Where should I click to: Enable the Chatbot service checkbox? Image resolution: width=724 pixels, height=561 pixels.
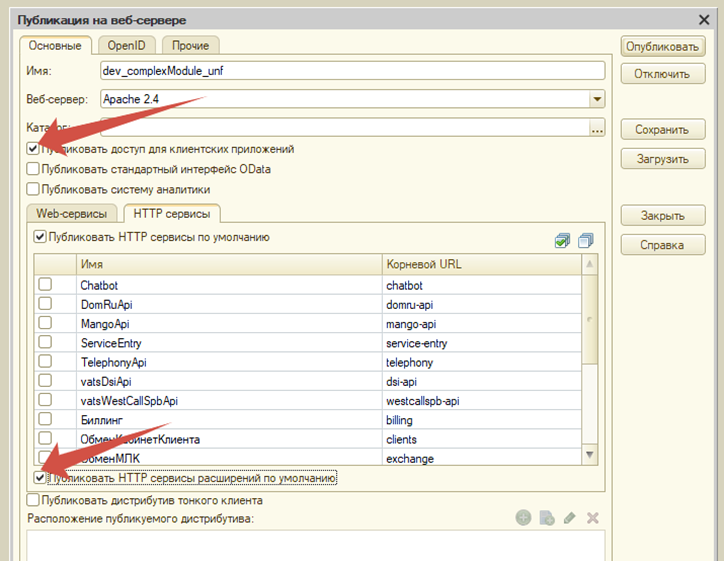click(45, 285)
